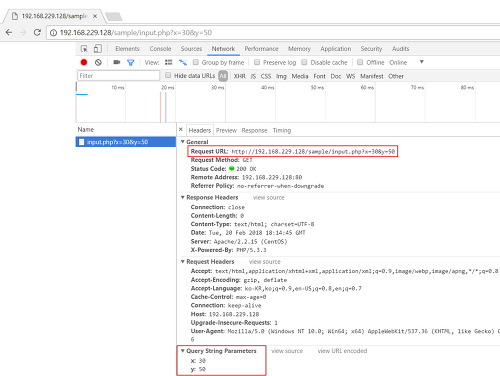Collapse the Response Headers section
The image size is (500, 376).
(x=183, y=197)
